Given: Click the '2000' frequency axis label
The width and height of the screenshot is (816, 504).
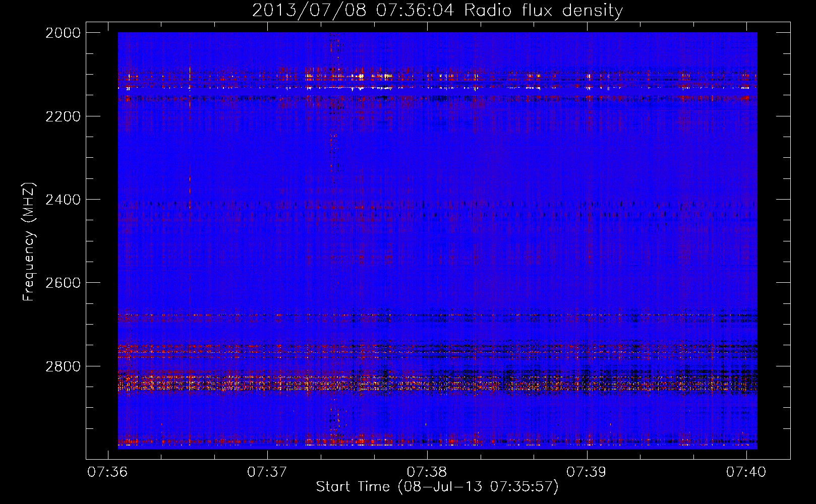Looking at the screenshot, I should point(63,33).
